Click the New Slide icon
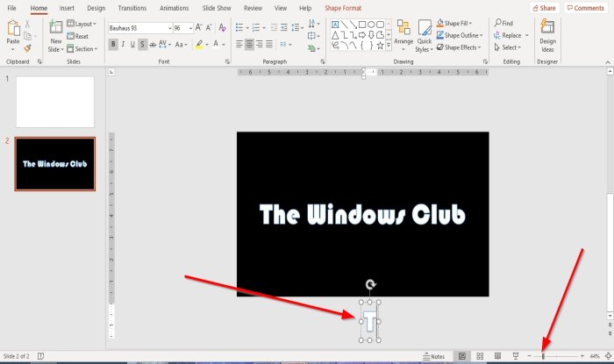Image resolution: width=614 pixels, height=364 pixels. point(55,27)
